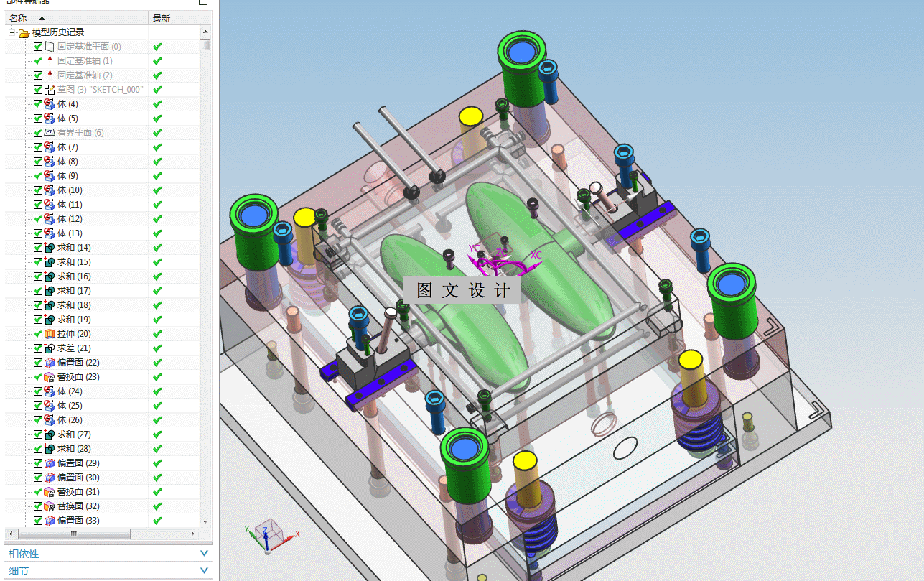The image size is (924, 581).
Task: Expand the 细节 panel chevron
Action: pos(204,571)
